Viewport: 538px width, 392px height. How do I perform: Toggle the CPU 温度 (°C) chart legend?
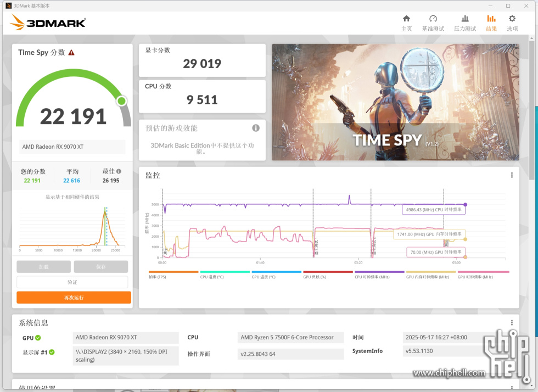point(225,275)
